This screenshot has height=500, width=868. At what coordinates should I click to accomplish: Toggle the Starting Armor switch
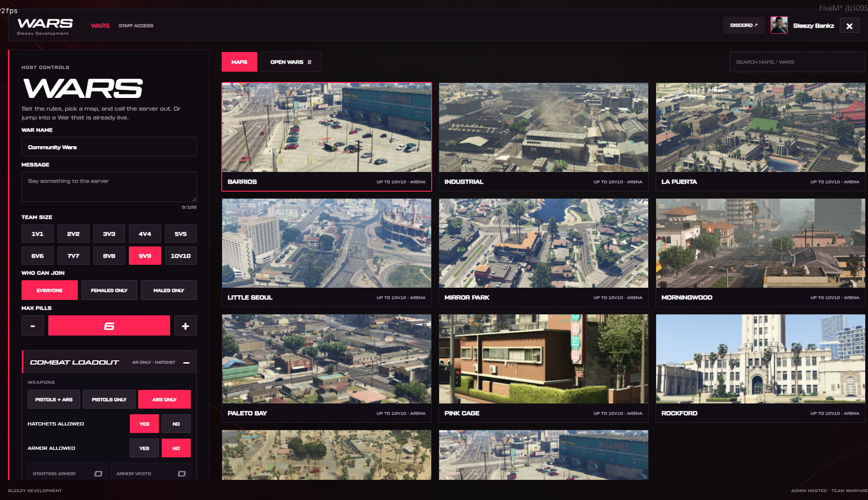pos(98,474)
